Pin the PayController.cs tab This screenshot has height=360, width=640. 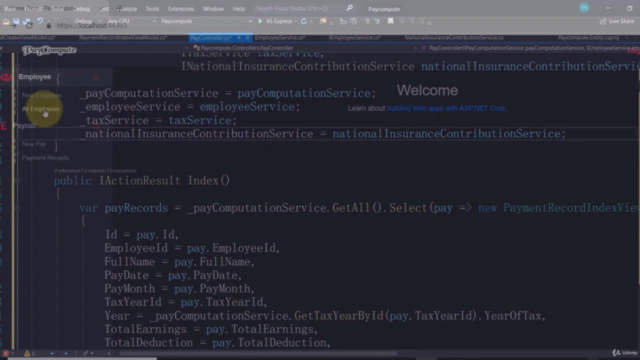(239, 38)
